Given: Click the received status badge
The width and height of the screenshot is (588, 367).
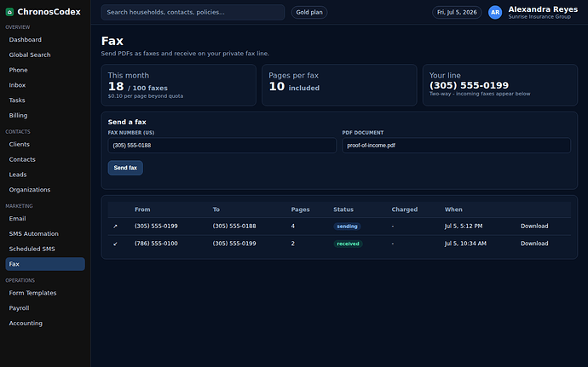Looking at the screenshot, I should point(348,244).
